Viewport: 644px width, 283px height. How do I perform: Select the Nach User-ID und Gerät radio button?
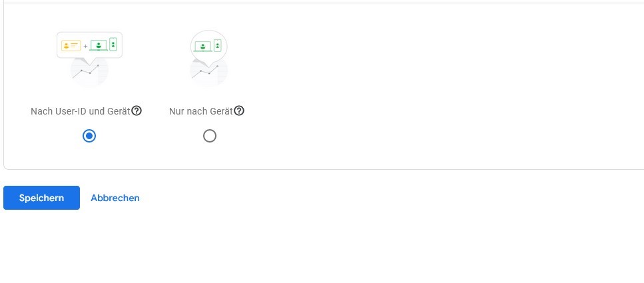89,136
